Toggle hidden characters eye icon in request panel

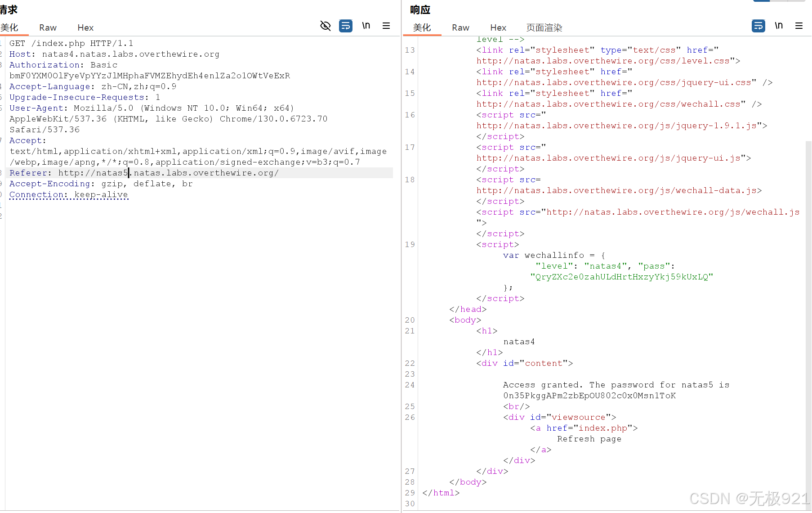pos(326,26)
